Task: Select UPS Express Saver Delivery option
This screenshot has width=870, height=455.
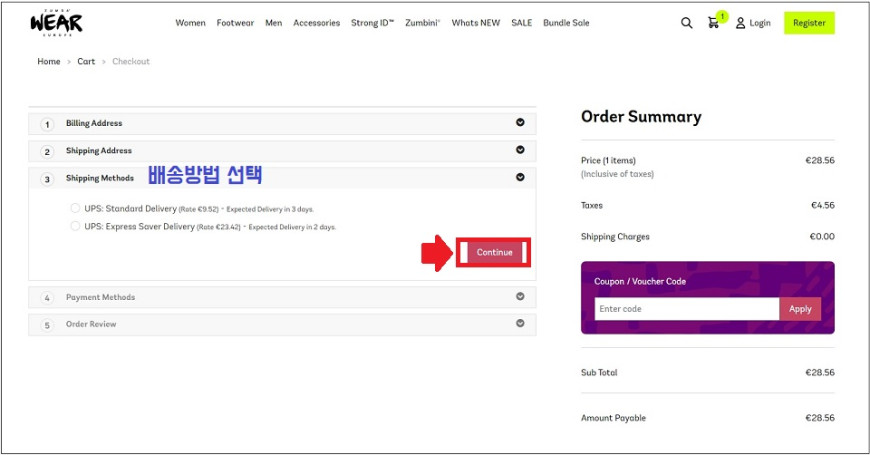Action: (75, 226)
